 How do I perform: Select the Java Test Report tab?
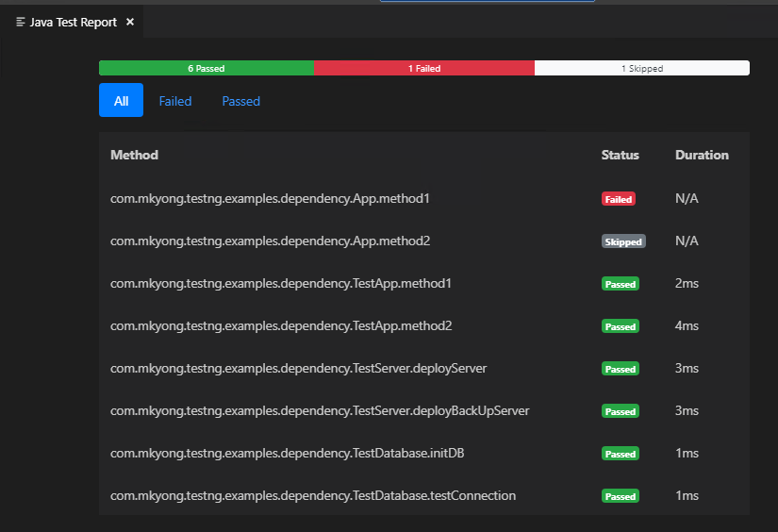72,22
